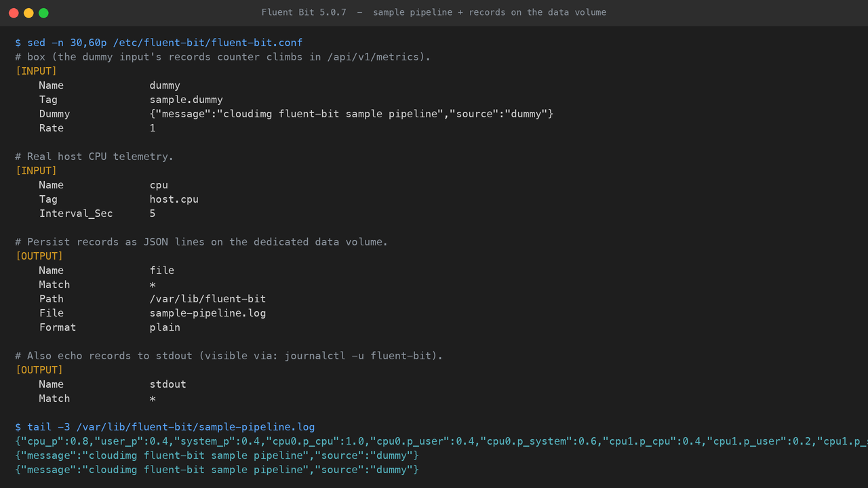
Task: Click the 'Rate' key
Action: [x=52, y=128]
